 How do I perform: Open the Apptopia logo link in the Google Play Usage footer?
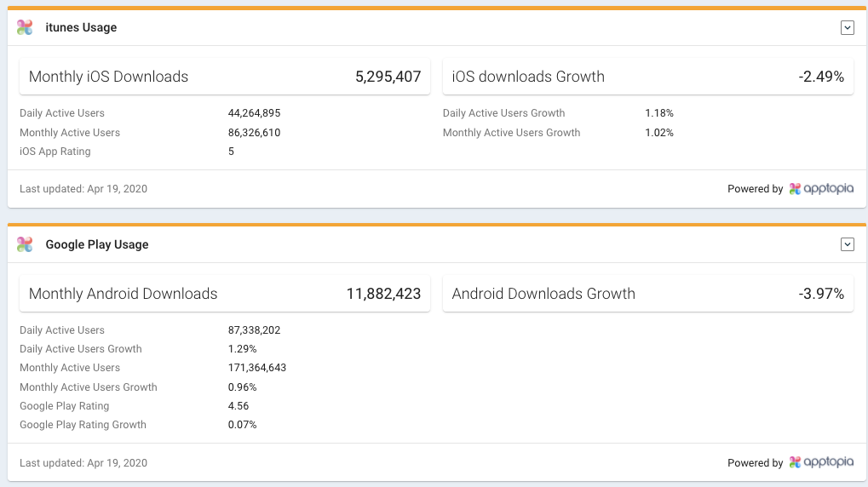click(x=821, y=462)
